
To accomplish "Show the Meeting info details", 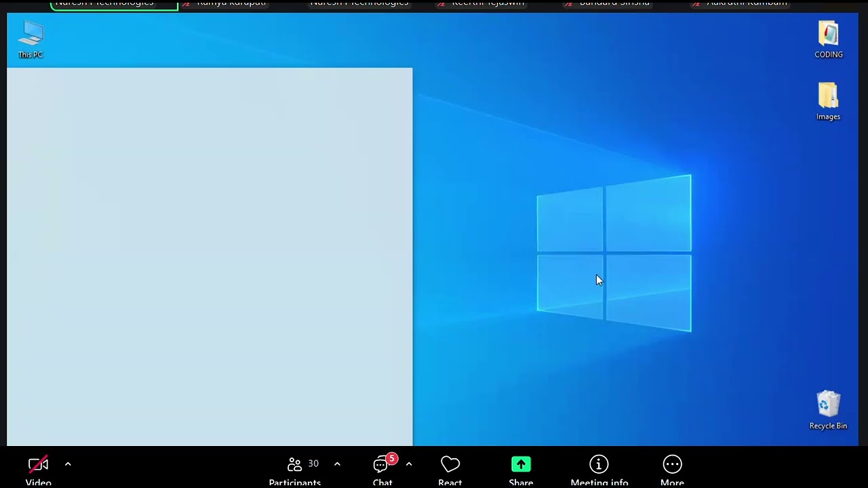I will (599, 471).
